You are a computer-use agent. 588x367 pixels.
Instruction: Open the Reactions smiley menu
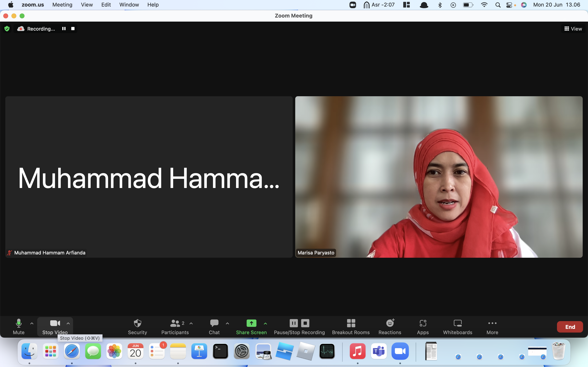tap(390, 327)
